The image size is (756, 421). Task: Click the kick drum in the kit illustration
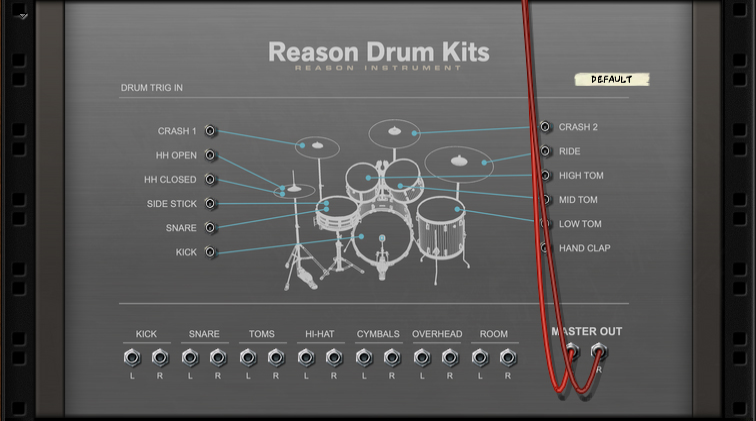(x=382, y=237)
